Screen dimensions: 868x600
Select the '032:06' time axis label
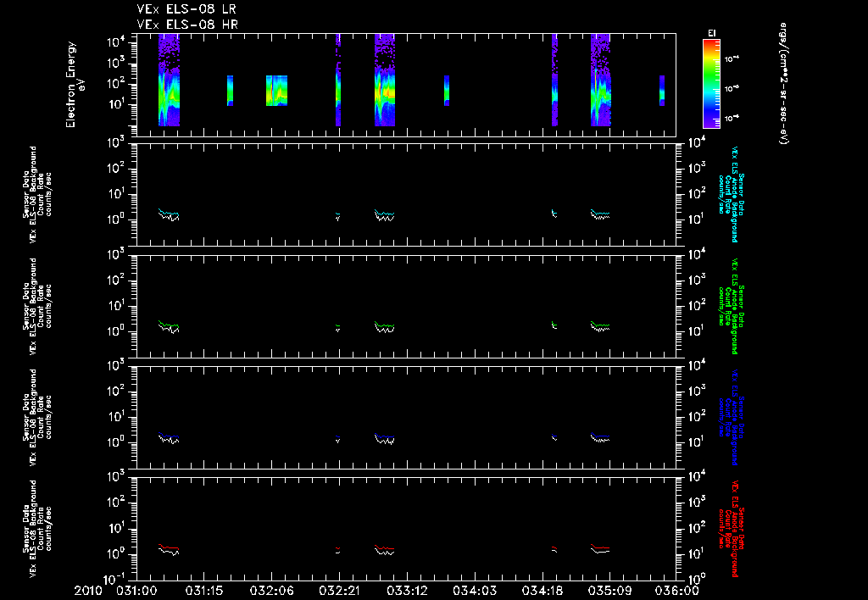click(x=271, y=591)
